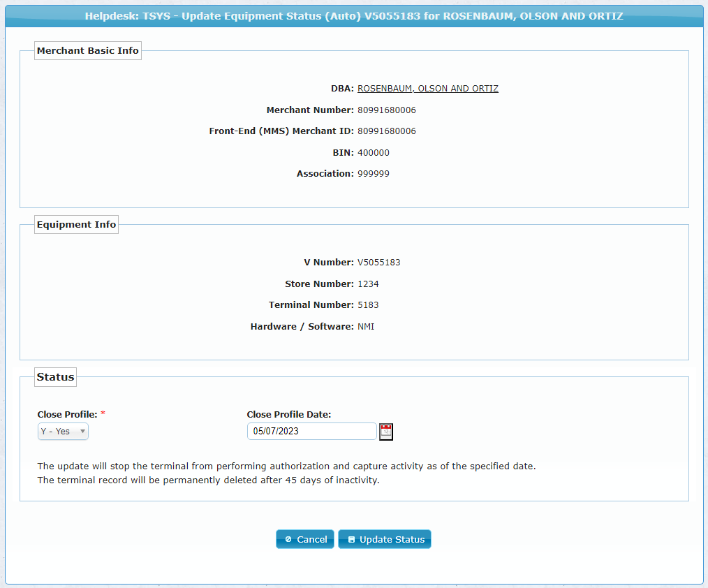Select the Terminal Number value 5183
This screenshot has height=588, width=708.
point(368,305)
